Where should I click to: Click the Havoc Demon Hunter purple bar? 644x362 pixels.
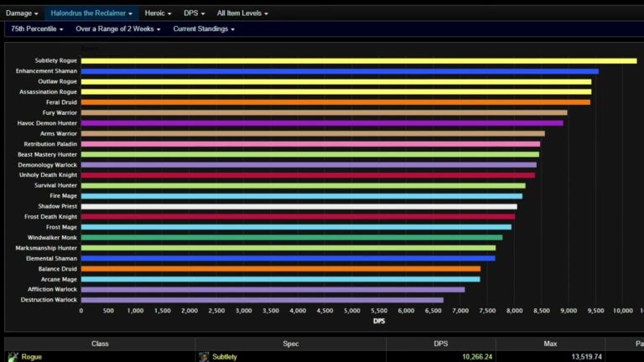[322, 123]
